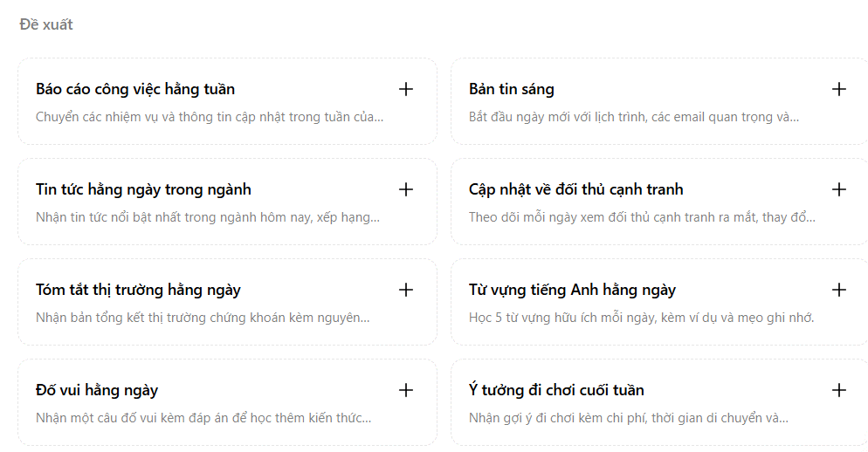Select Cập nhật về đối thủ cạnh tranh title

[575, 189]
